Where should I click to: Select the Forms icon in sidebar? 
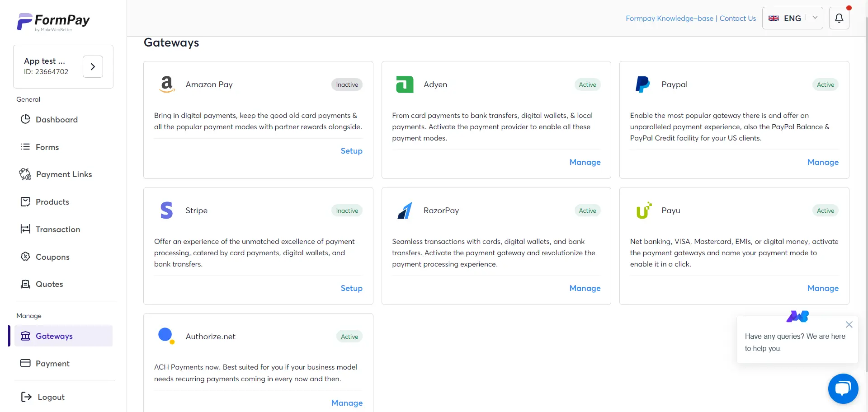(25, 147)
